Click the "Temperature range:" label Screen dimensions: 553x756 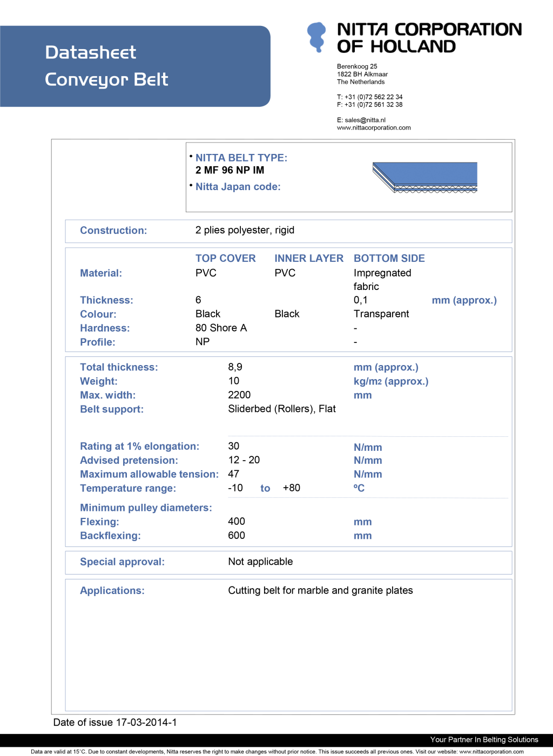point(128,489)
